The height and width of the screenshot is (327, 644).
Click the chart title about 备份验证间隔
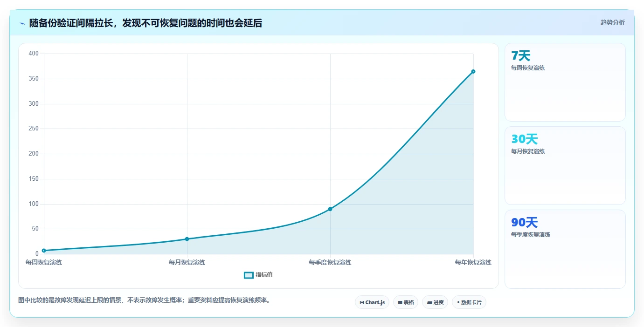coord(145,23)
